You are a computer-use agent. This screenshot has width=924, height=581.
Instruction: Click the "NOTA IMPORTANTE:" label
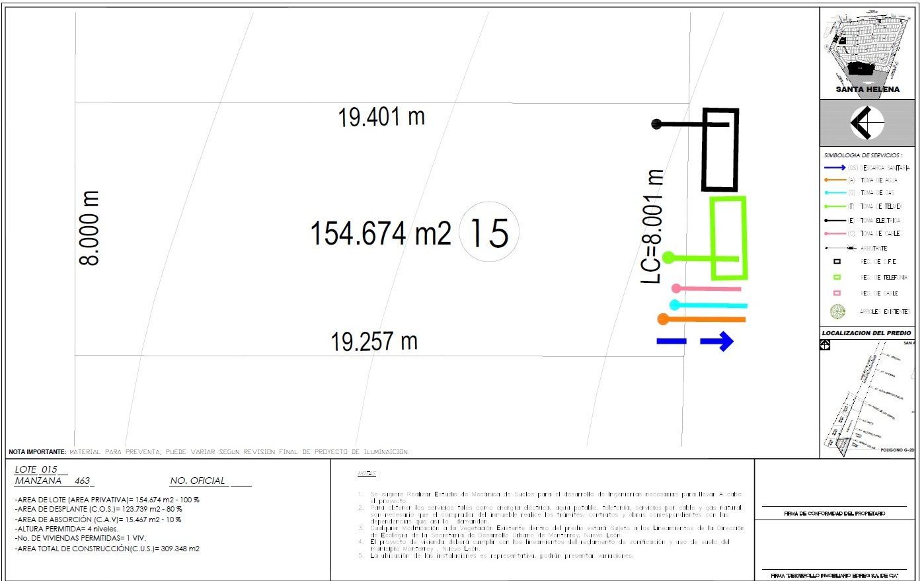tap(38, 452)
